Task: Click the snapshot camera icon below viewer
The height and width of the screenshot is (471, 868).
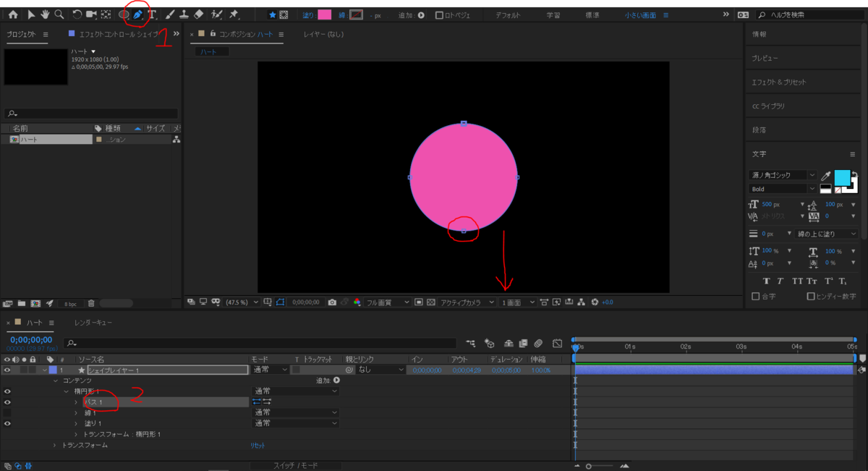Action: (331, 302)
